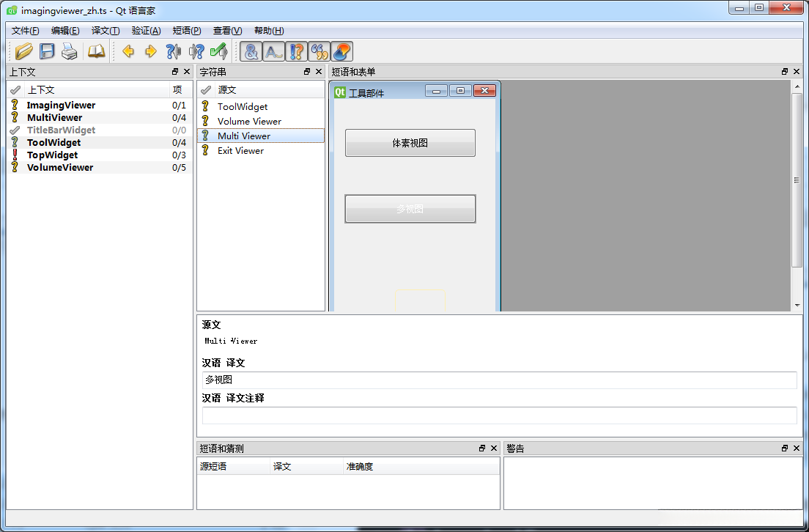Toggle phrase matches validation icon

pos(296,51)
